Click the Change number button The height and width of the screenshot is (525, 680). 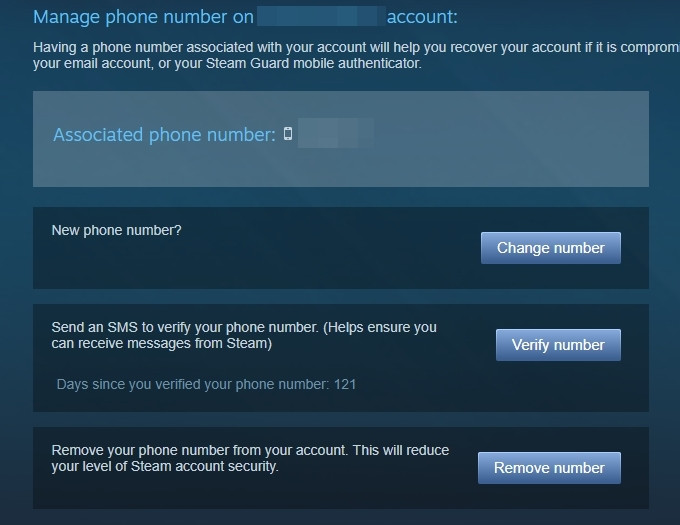coord(550,248)
